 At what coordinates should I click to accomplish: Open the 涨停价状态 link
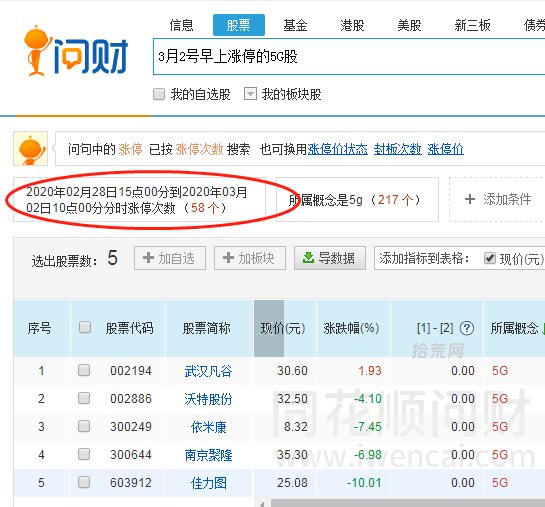pos(337,149)
